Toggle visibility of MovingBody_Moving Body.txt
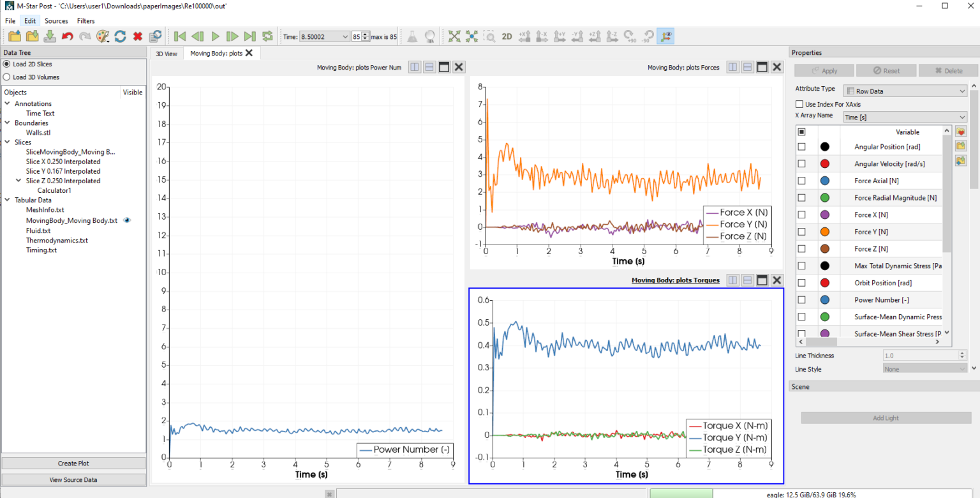 [127, 220]
